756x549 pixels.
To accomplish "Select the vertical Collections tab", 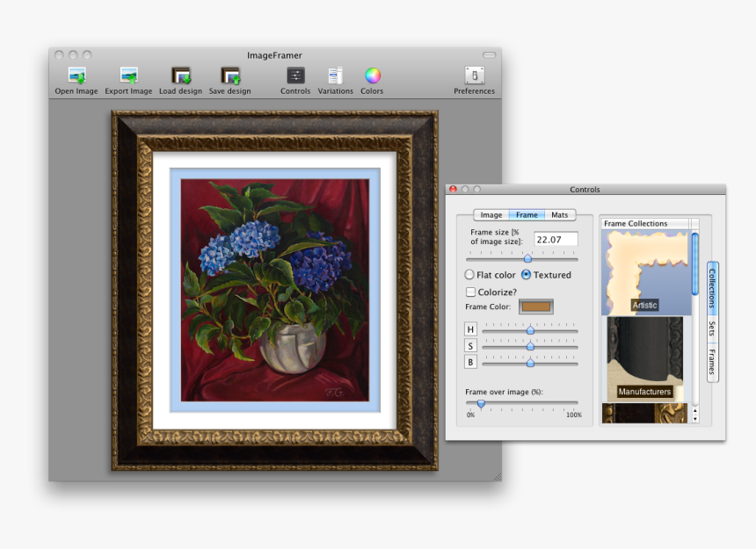I will 713,288.
